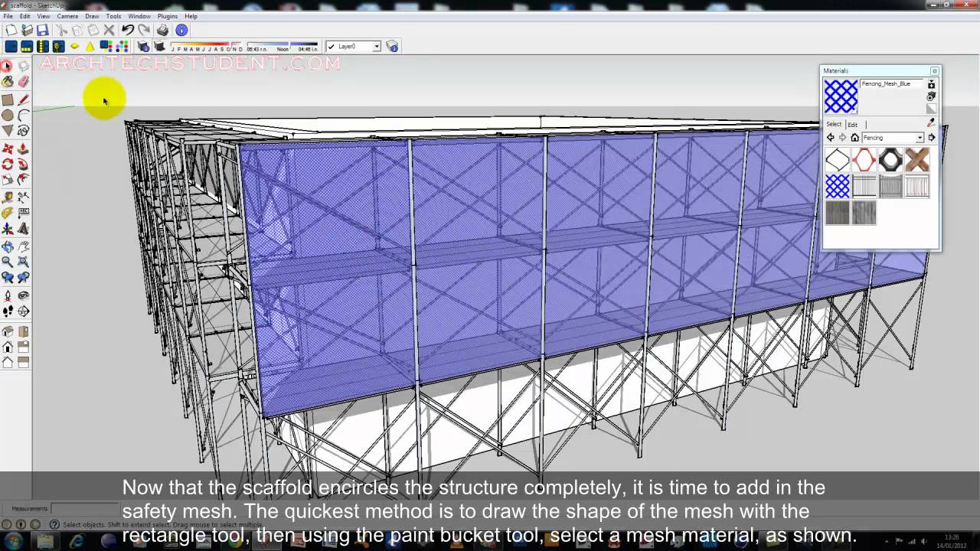Screen dimensions: 980x551
Task: Open the File menu
Action: tap(8, 16)
